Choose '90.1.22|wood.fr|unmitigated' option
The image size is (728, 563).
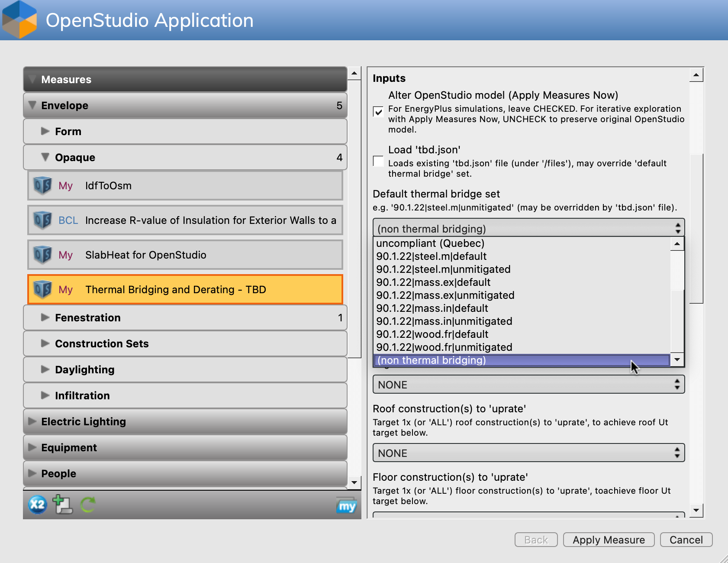point(522,347)
